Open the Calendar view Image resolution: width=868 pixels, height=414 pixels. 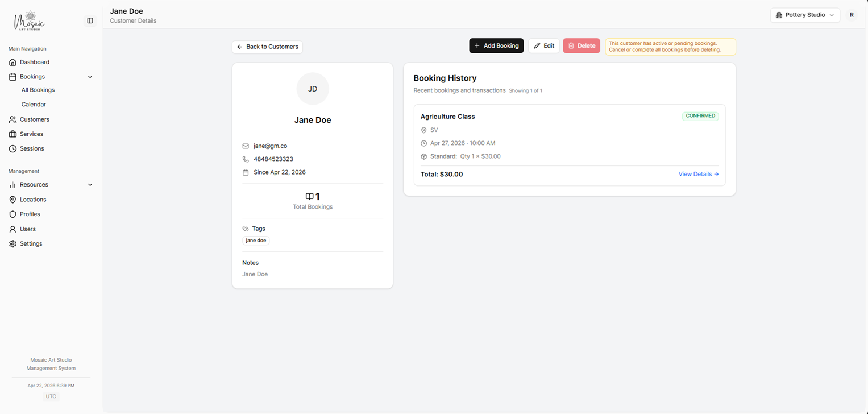[34, 104]
